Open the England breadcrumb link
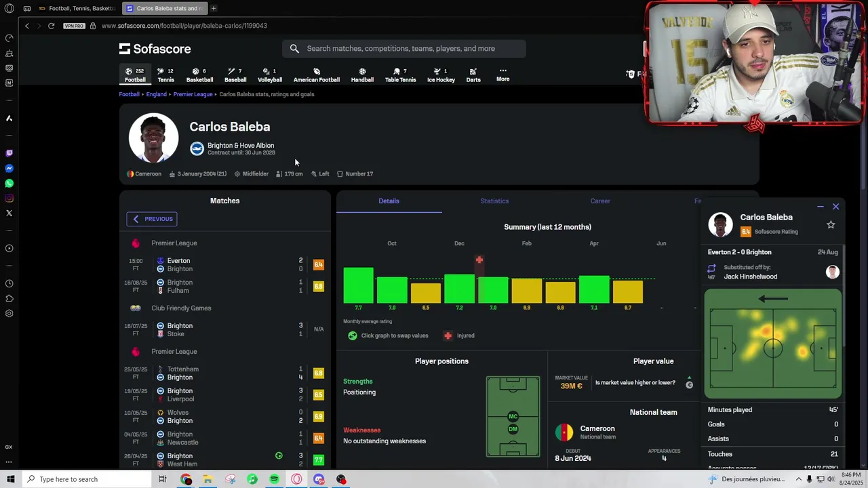This screenshot has height=488, width=868. tap(156, 94)
